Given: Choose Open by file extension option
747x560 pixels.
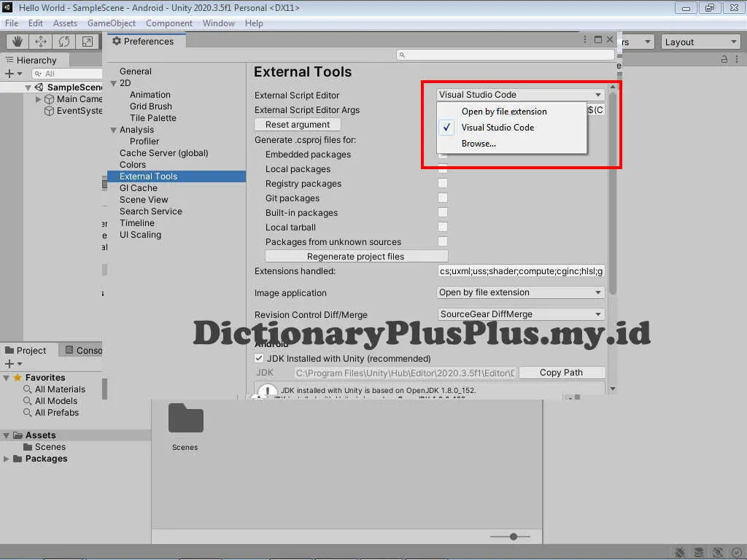Looking at the screenshot, I should pos(511,112).
